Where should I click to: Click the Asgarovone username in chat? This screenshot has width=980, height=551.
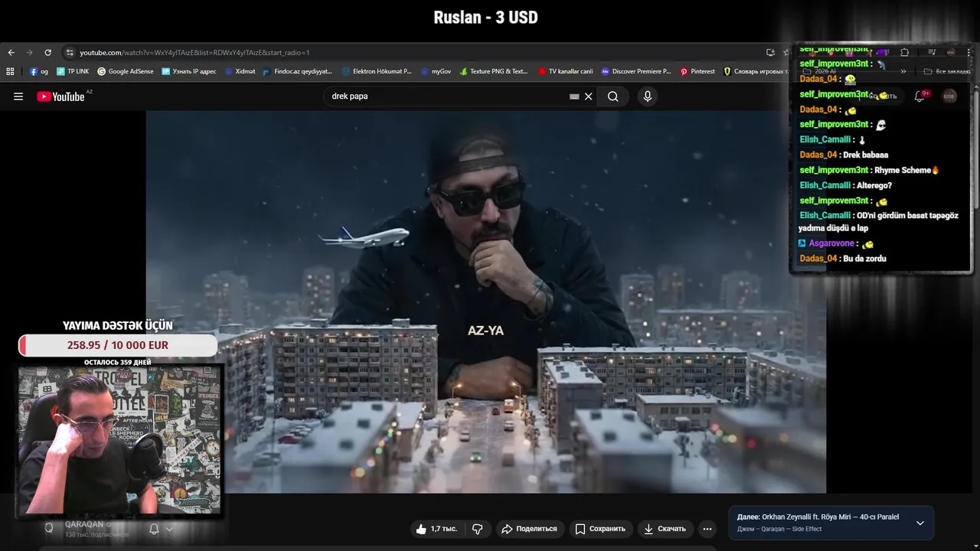(x=831, y=243)
